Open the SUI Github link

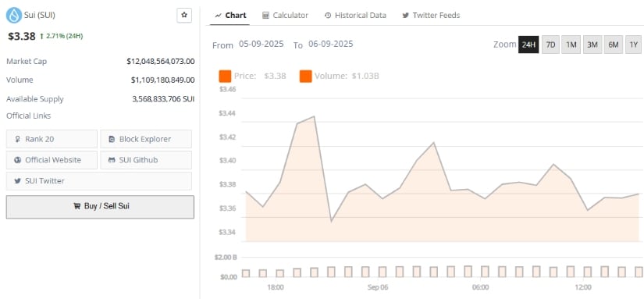coord(146,160)
